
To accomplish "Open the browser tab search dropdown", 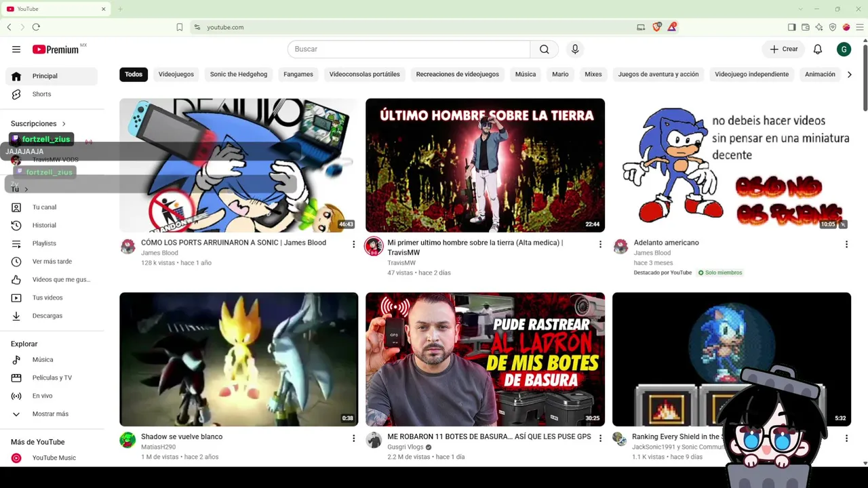I will [x=800, y=9].
